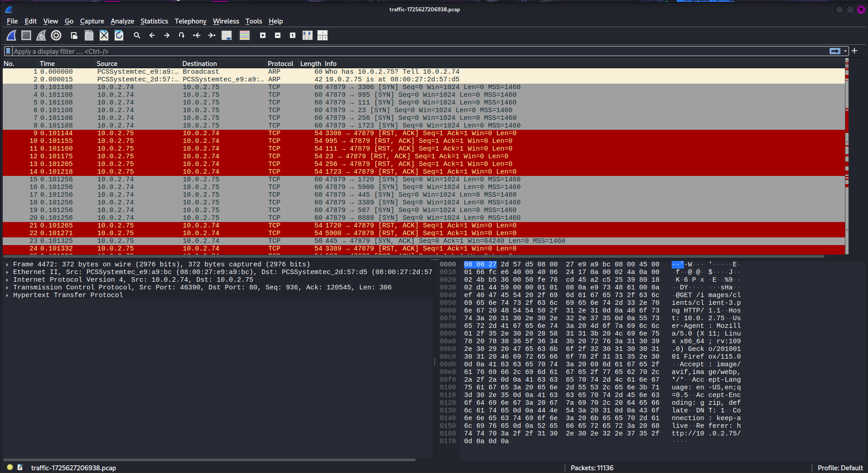Jump to first packet icon
The image size is (868, 473).
[x=197, y=35]
